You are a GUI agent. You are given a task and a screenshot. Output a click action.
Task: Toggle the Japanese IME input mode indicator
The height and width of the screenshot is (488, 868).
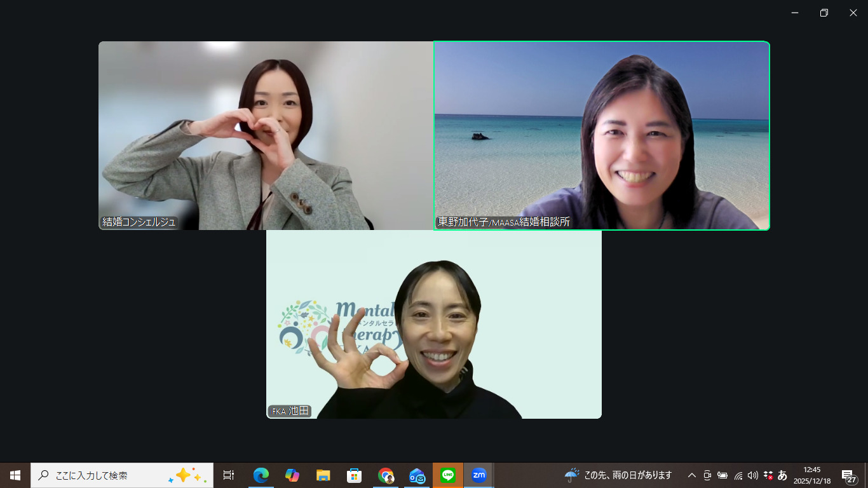click(782, 475)
